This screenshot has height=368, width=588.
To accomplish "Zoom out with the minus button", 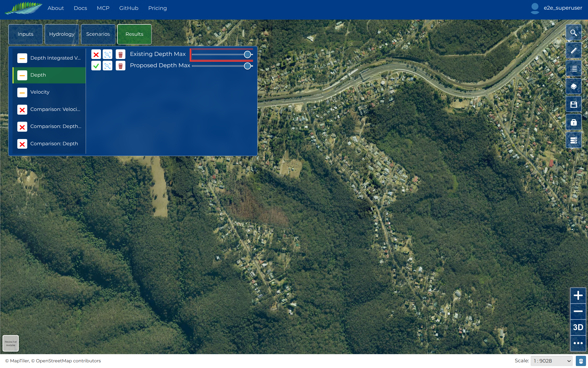I will (x=578, y=311).
